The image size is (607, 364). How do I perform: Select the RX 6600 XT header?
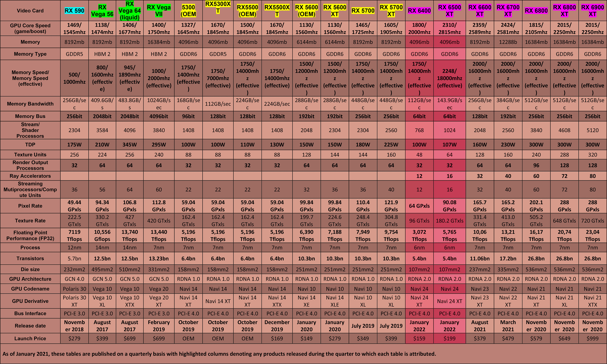[480, 11]
